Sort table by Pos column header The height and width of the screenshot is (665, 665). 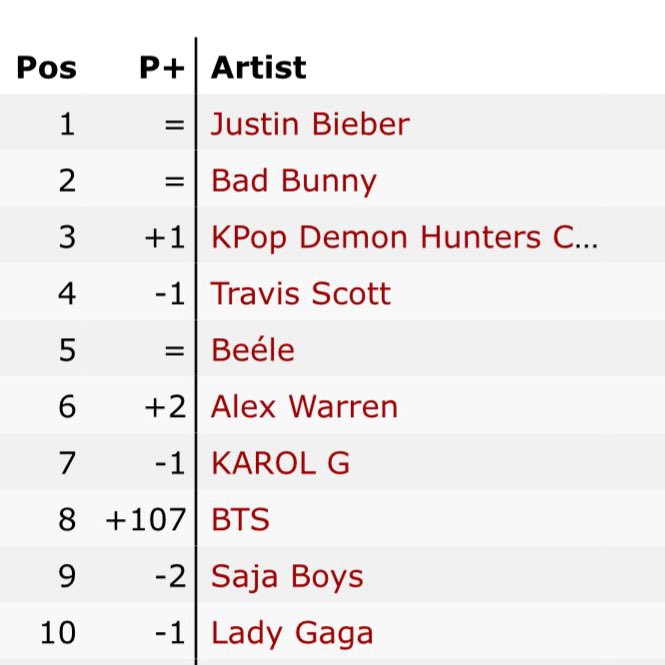(47, 67)
